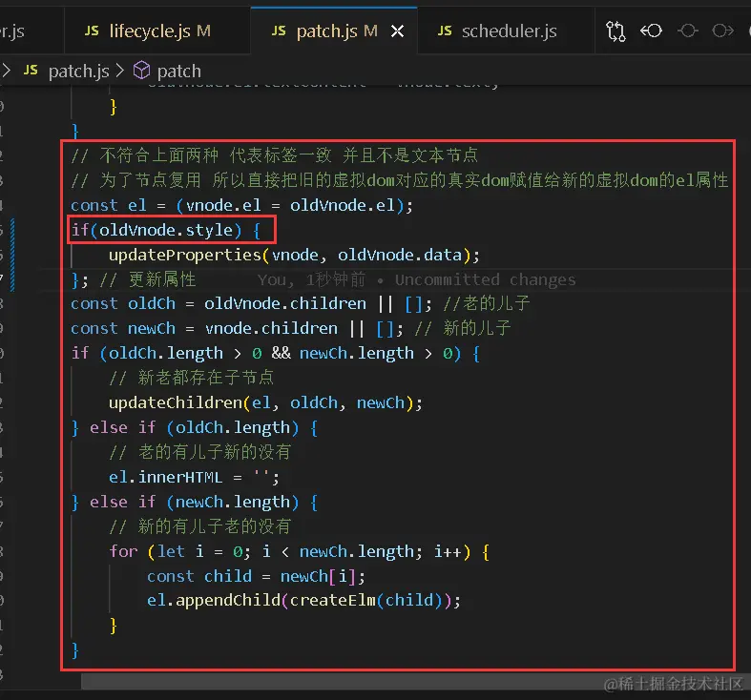The width and height of the screenshot is (751, 700).
Task: Click the JS icon on lifecycle.js tab
Action: (x=92, y=31)
